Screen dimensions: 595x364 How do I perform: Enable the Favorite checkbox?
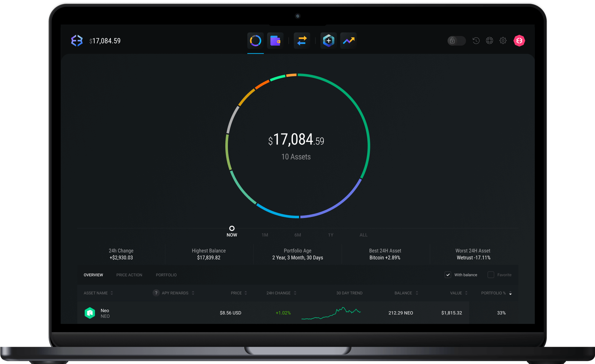(491, 275)
